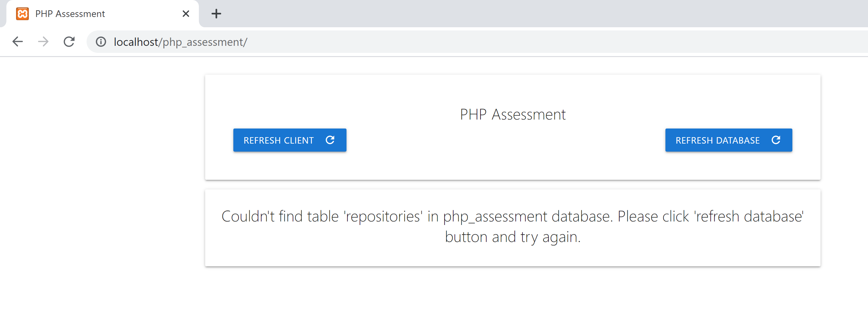868x316 pixels.
Task: Select the localhost/php_assessment URL
Action: tap(180, 41)
